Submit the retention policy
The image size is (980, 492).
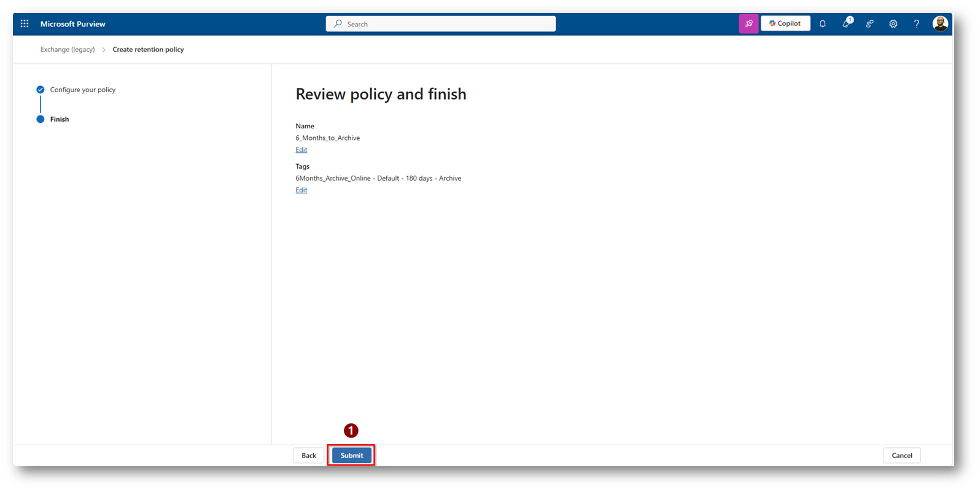click(351, 455)
